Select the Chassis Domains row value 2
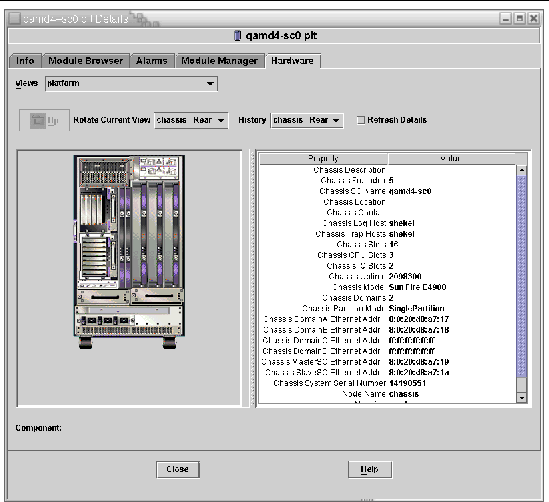The height and width of the screenshot is (502, 549). (x=391, y=298)
